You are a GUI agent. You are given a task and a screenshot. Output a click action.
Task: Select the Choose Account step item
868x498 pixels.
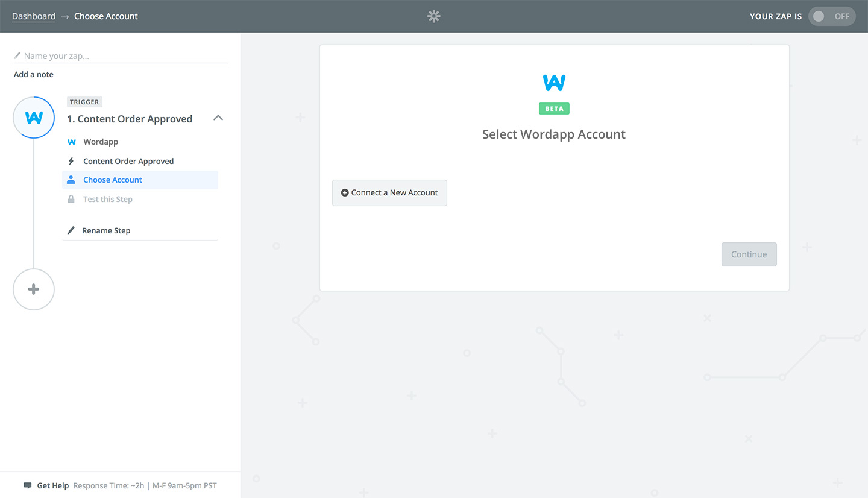click(x=140, y=180)
